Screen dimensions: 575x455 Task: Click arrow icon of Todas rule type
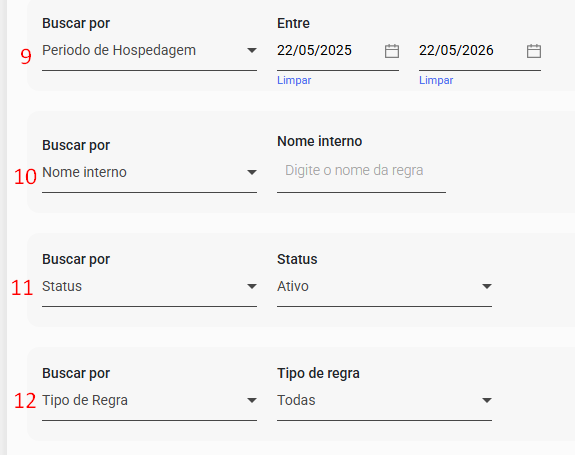487,400
